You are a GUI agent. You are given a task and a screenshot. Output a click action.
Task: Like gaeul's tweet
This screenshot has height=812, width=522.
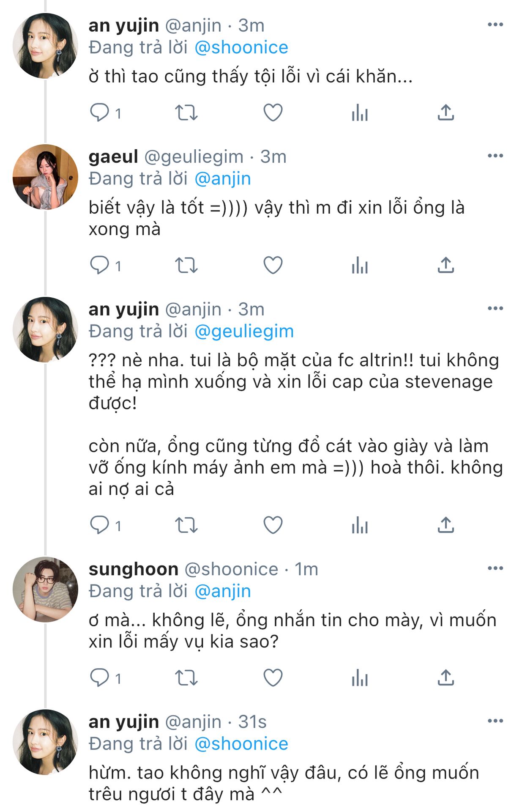pos(273,266)
